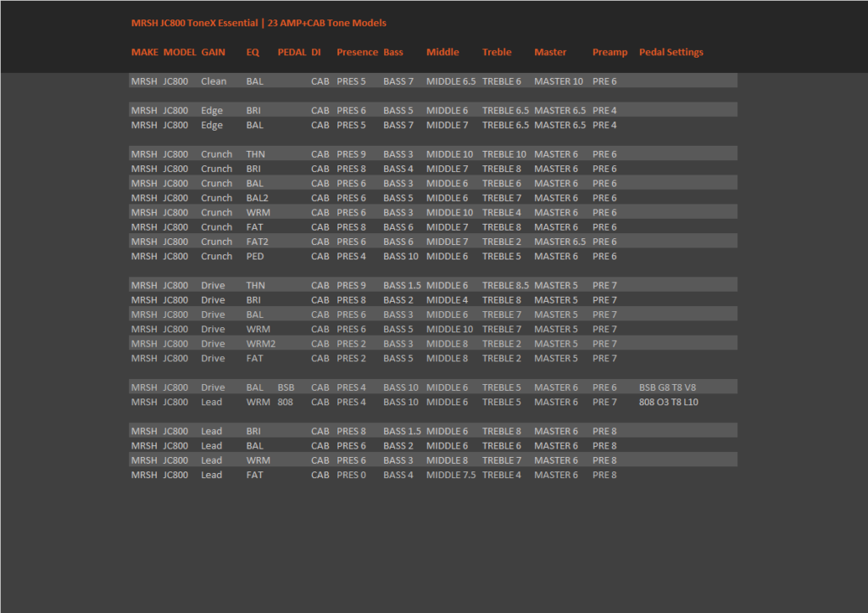
Task: Click 'PRE 7' in the Lead 808 row
Action: 604,402
